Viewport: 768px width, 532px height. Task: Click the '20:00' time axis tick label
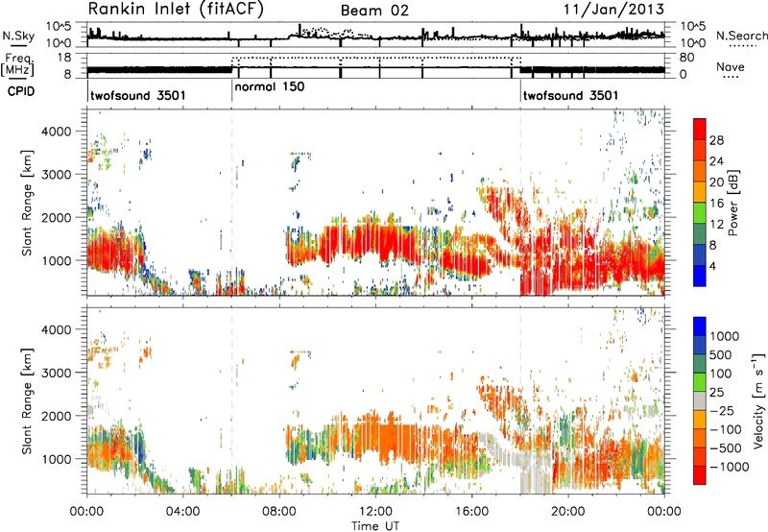567,512
